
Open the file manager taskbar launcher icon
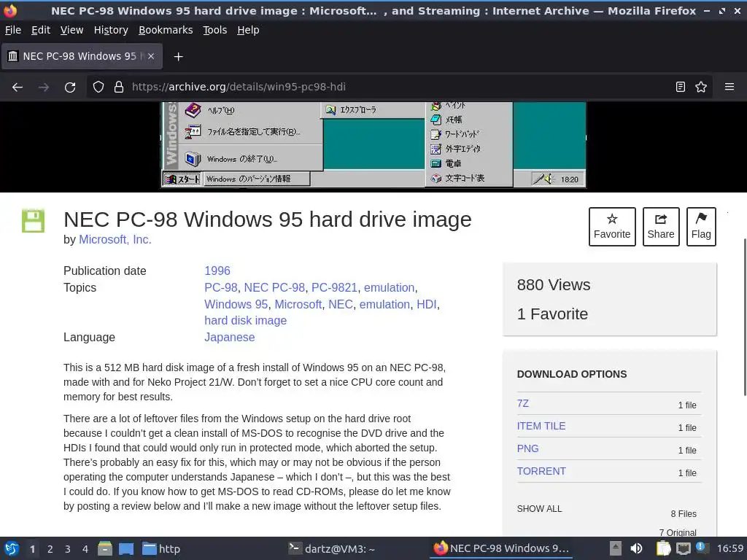pos(105,549)
